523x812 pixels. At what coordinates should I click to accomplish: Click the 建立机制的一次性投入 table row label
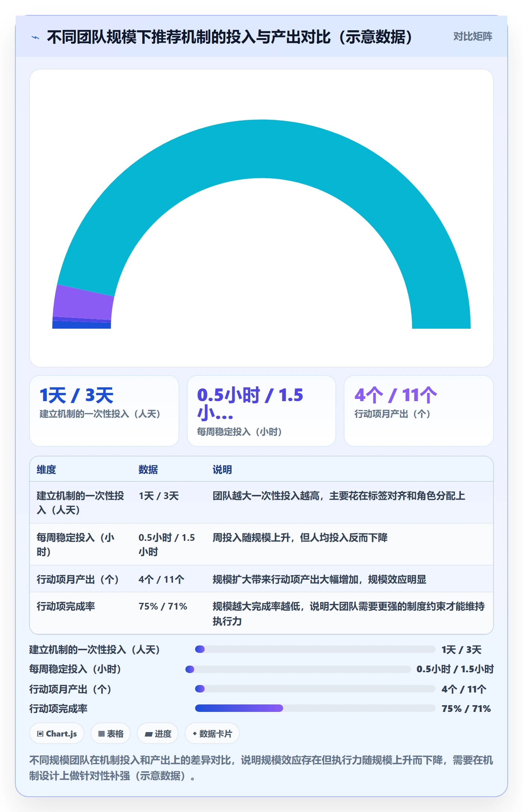[80, 503]
